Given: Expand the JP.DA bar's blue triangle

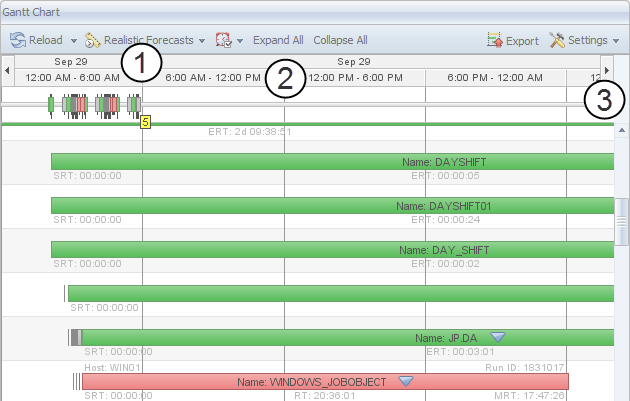Looking at the screenshot, I should (498, 338).
